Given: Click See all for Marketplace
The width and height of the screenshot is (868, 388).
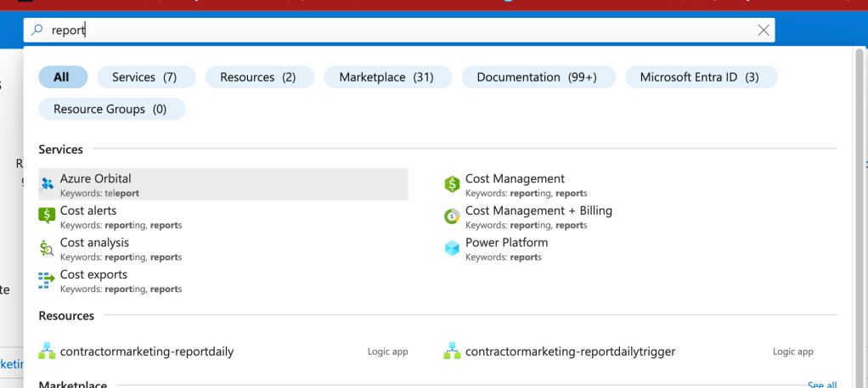Looking at the screenshot, I should click(822, 384).
